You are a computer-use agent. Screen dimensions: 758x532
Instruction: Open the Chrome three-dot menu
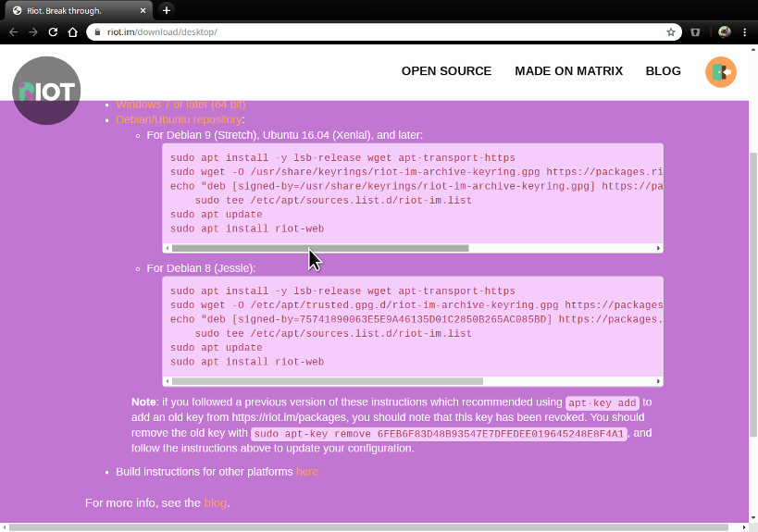[745, 31]
